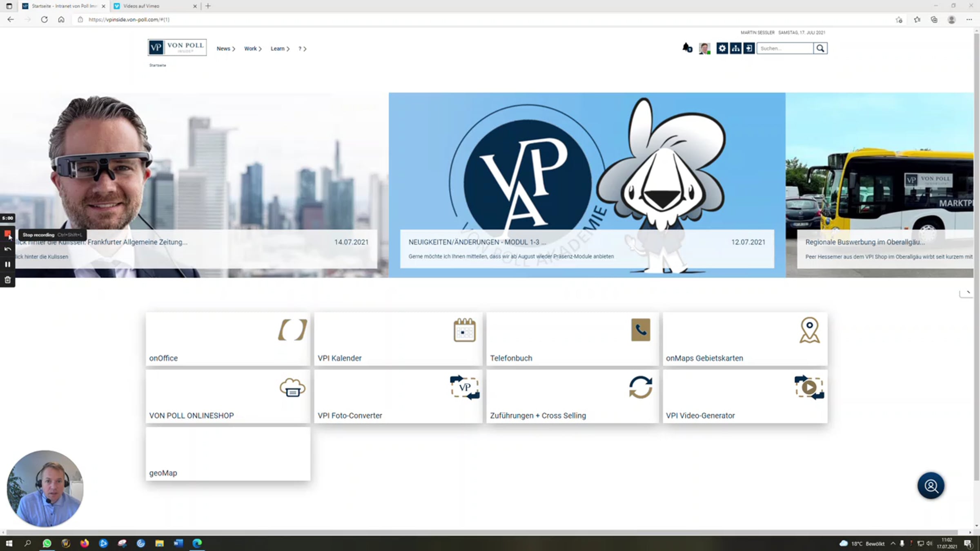Click the logout door-arrow icon

(749, 48)
